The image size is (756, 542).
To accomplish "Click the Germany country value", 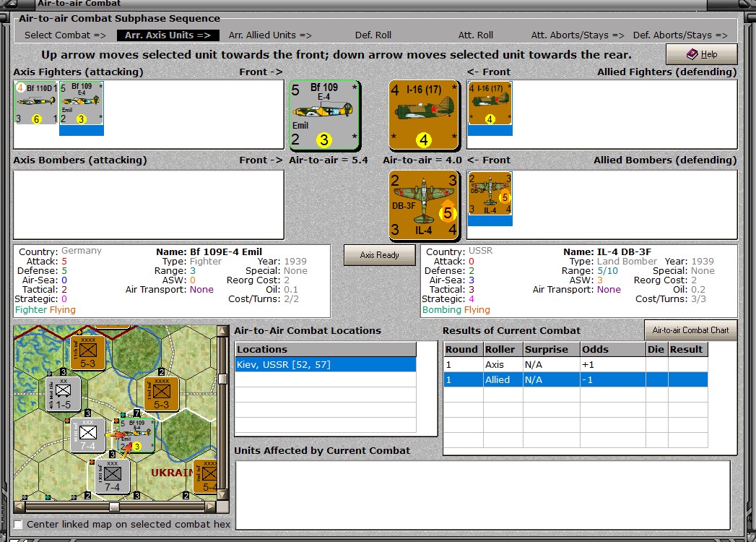I will [82, 251].
